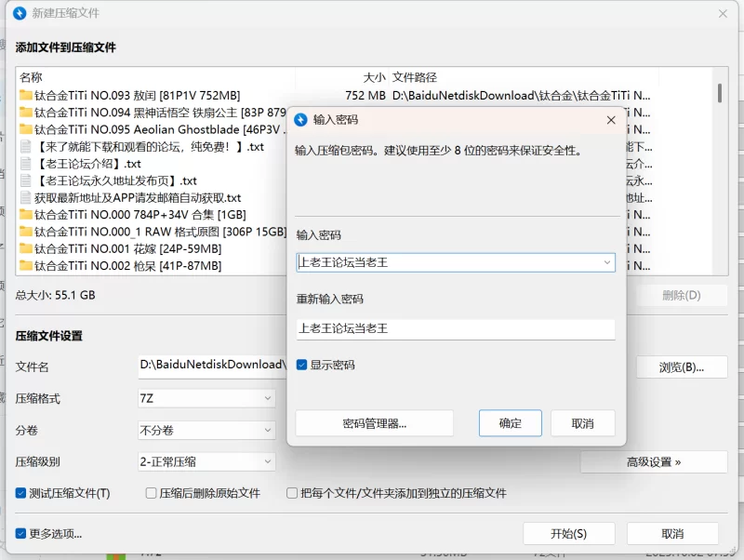This screenshot has height=560, width=744.
Task: Click the 752 MB size cell
Action: click(x=365, y=96)
